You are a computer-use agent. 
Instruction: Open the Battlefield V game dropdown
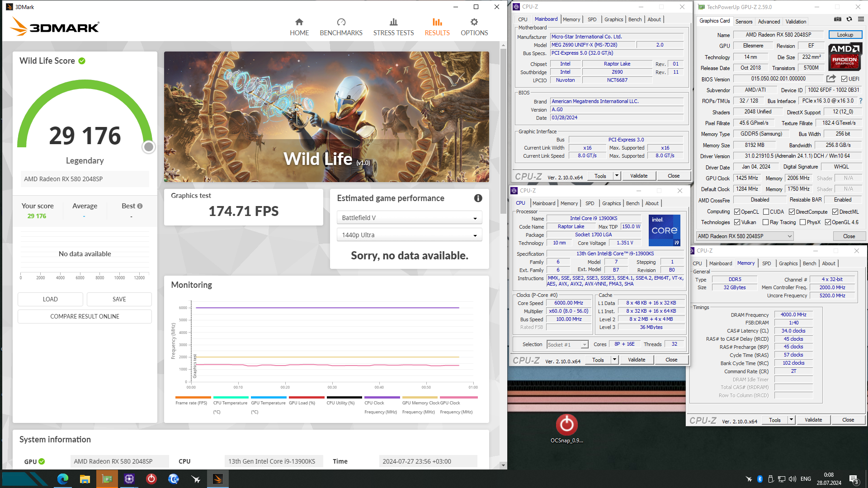click(409, 218)
